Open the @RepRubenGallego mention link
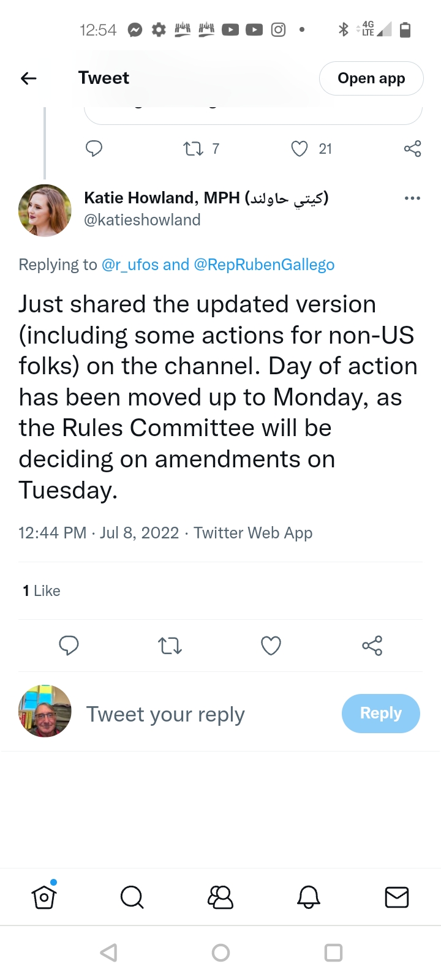The height and width of the screenshot is (980, 441). click(x=264, y=265)
